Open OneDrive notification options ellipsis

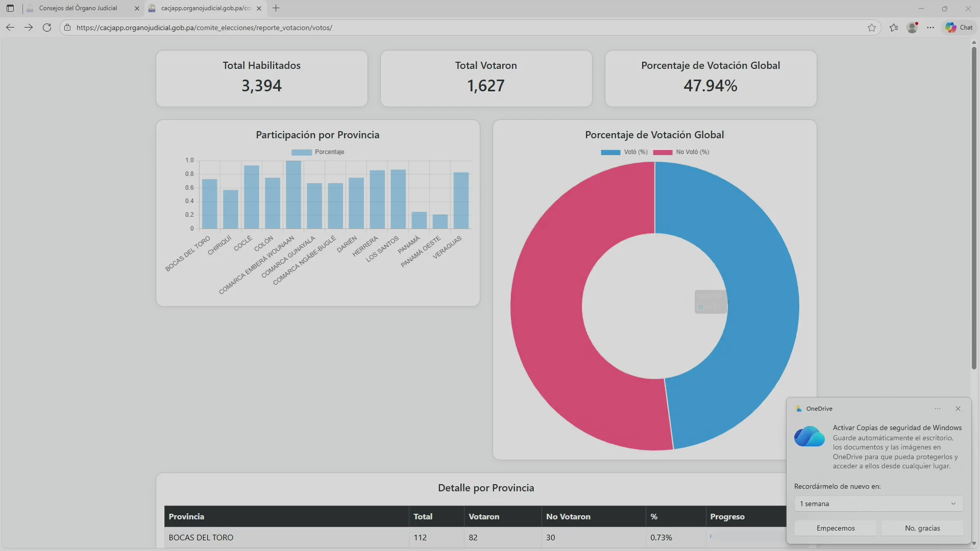(x=938, y=409)
